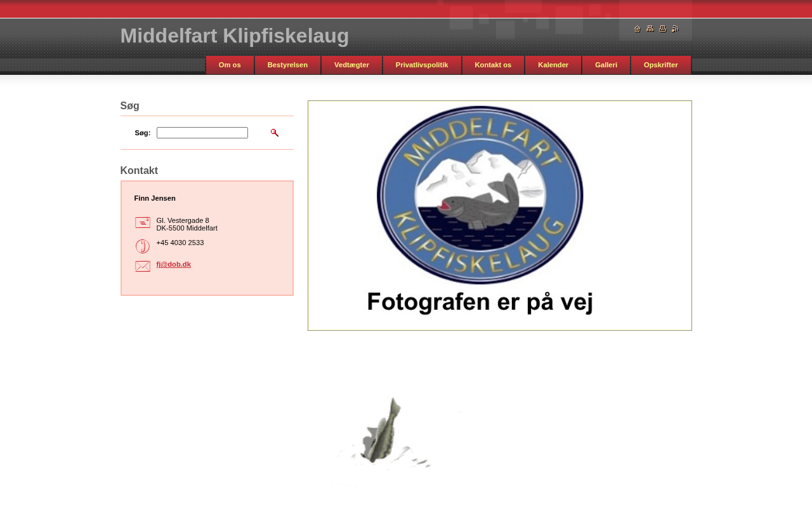Screen dimensions: 812x508
Task: View the Galleri page
Action: pos(606,65)
